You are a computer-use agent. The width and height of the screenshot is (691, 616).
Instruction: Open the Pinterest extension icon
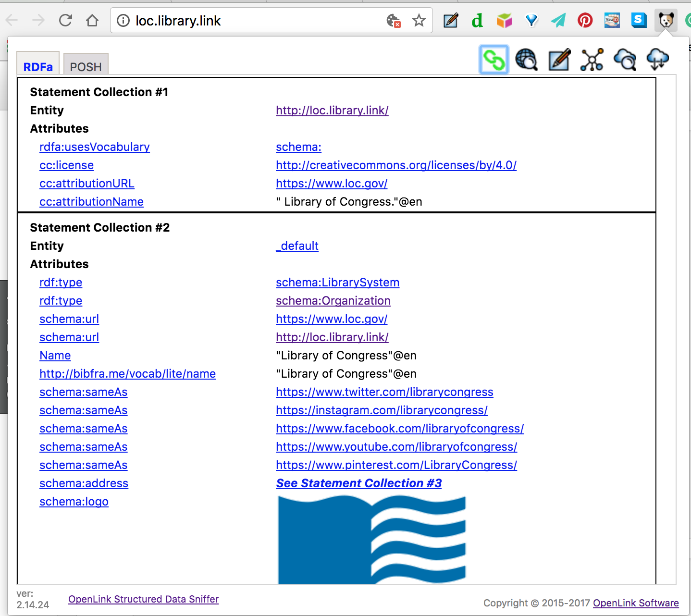(585, 20)
